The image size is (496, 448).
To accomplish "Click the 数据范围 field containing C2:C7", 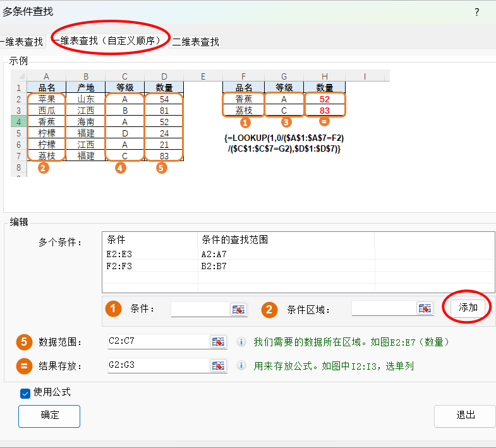I will (159, 341).
